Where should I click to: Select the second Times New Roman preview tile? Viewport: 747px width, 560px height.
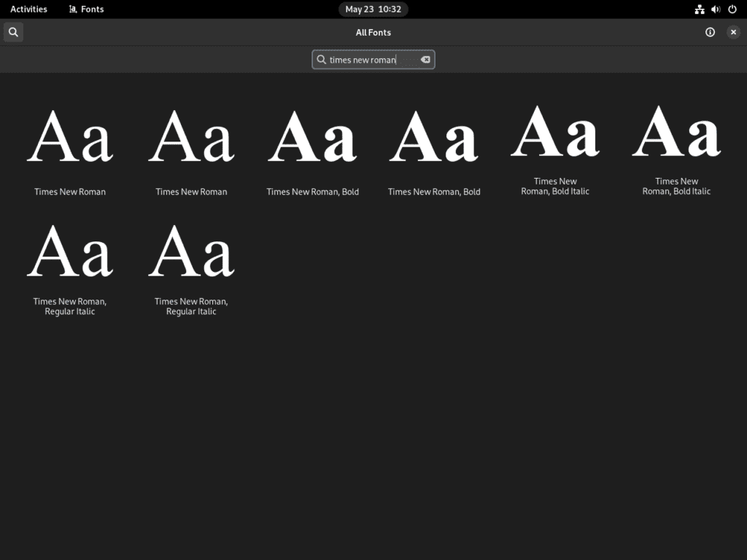tap(191, 146)
